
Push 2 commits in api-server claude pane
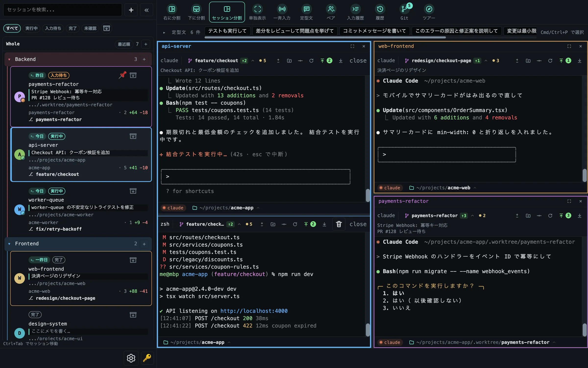pos(327,61)
